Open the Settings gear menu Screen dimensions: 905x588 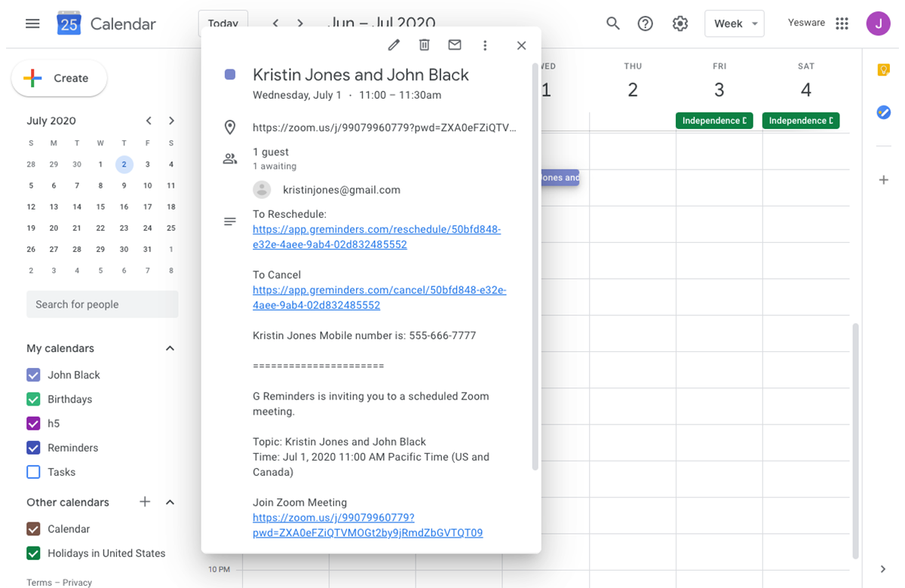[680, 23]
